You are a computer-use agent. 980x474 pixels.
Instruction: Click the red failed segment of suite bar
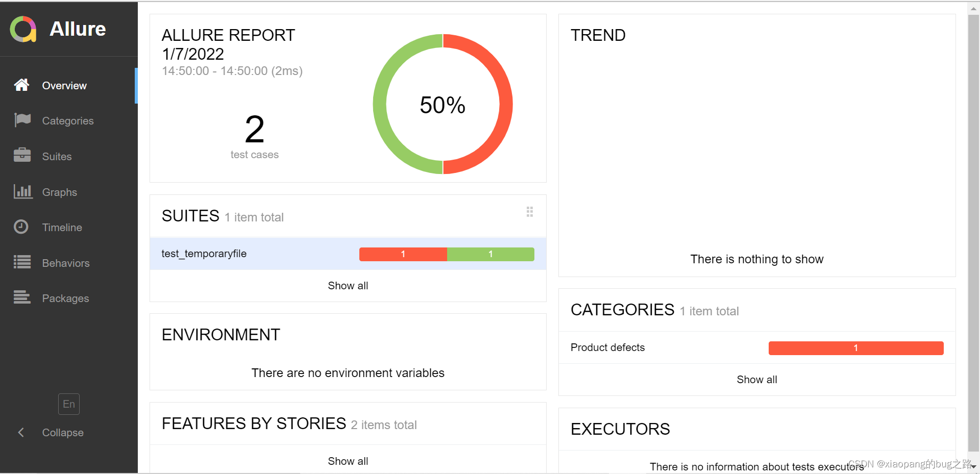click(403, 254)
